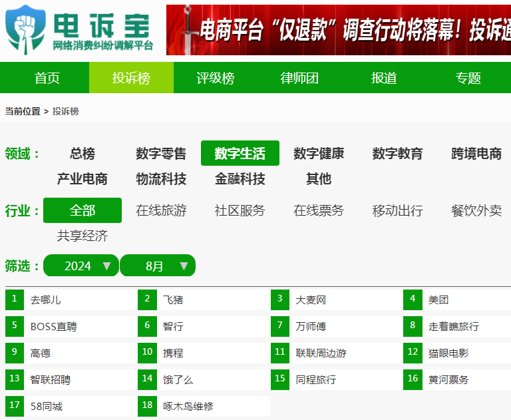Screen dimensions: 511x420
Task: Filter by 餐饮外卖 industry
Action: tap(476, 210)
